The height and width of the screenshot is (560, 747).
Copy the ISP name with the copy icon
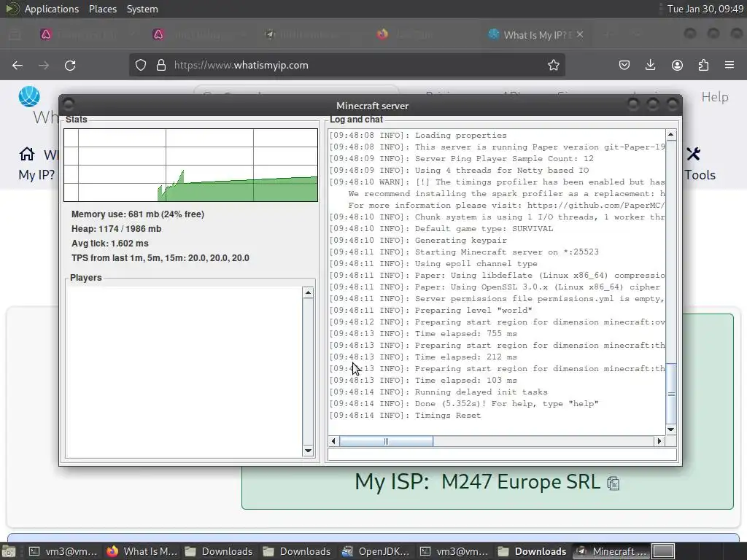coord(613,483)
